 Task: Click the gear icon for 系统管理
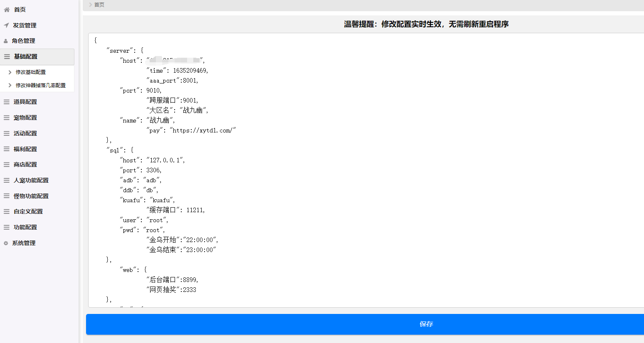pyautogui.click(x=6, y=243)
